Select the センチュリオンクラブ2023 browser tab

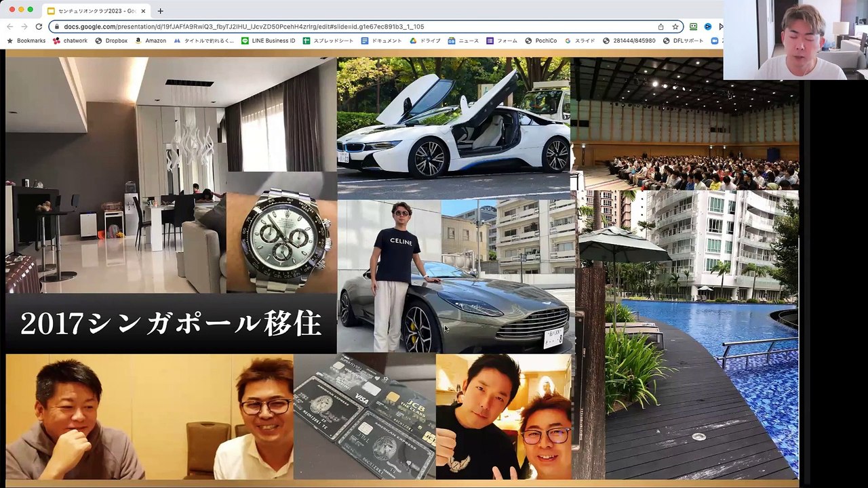tap(96, 11)
